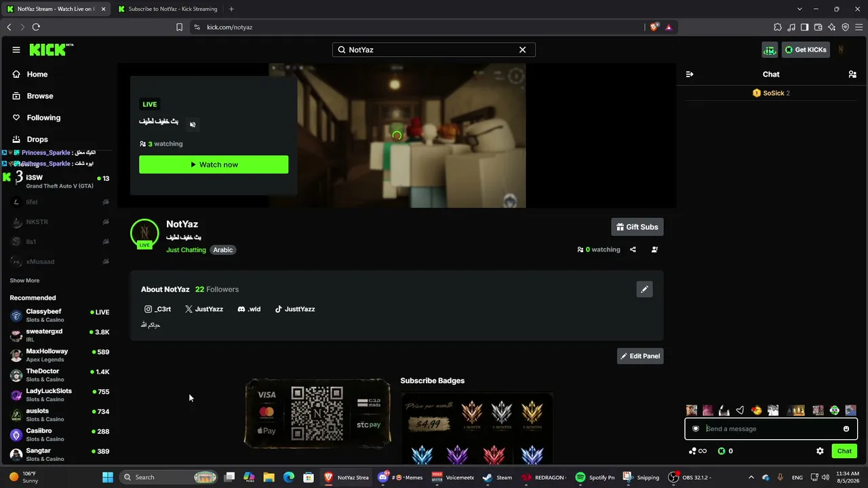Click the green Watch now button

coord(214,165)
